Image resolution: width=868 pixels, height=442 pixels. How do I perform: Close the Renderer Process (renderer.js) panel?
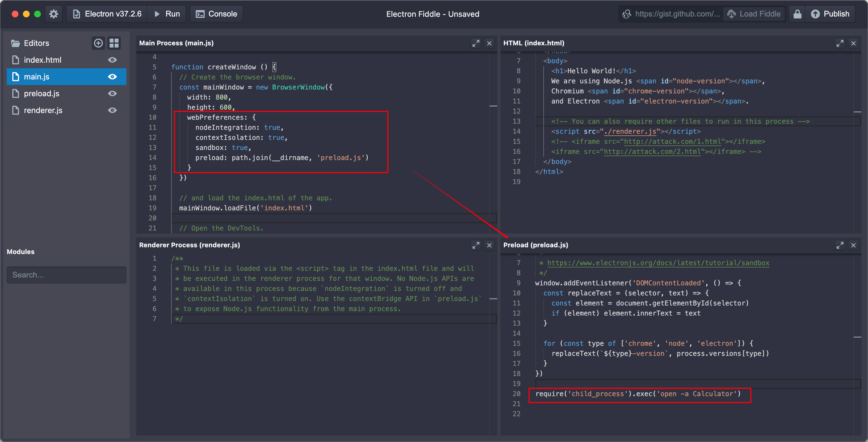(x=490, y=245)
